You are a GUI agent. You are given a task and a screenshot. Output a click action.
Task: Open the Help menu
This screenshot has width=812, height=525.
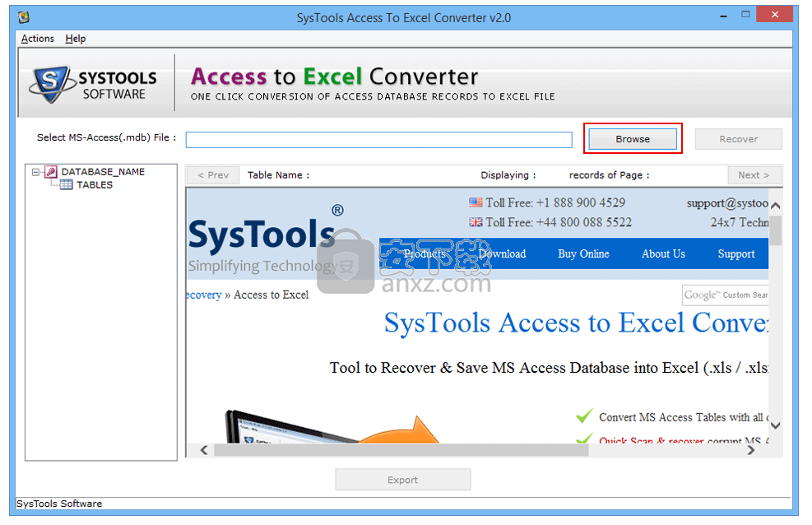click(x=76, y=39)
